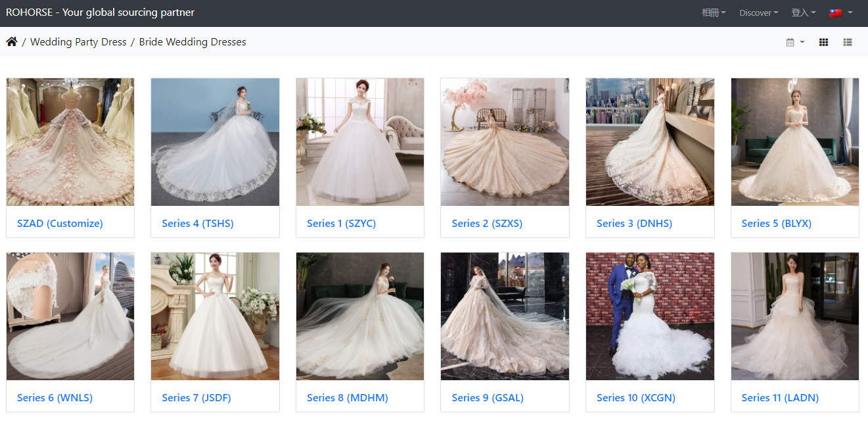Viewport: 868px width, 421px height.
Task: Click Series 2 (SZXS) dress thumbnail
Action: click(x=505, y=142)
